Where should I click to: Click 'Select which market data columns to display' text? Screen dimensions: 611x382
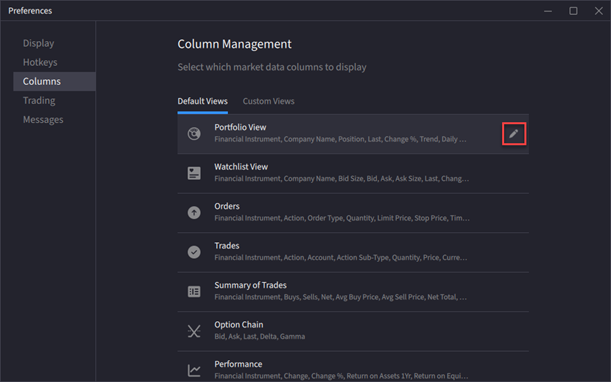(272, 67)
